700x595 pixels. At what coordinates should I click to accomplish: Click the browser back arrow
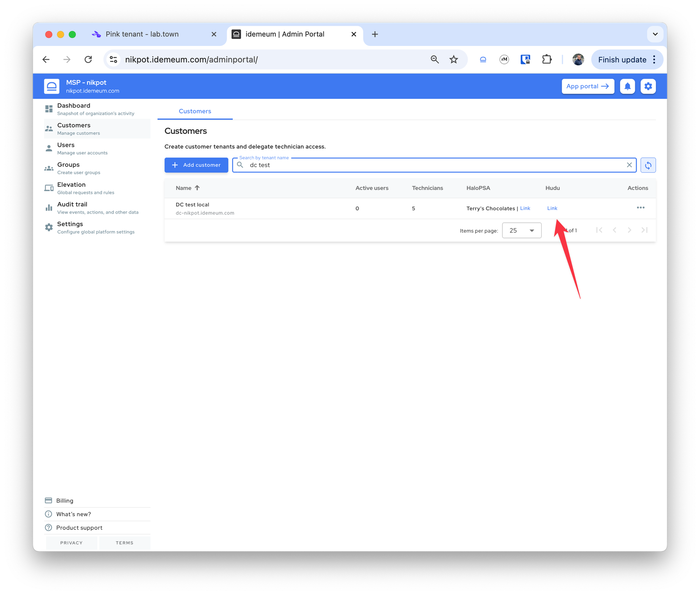pyautogui.click(x=46, y=59)
